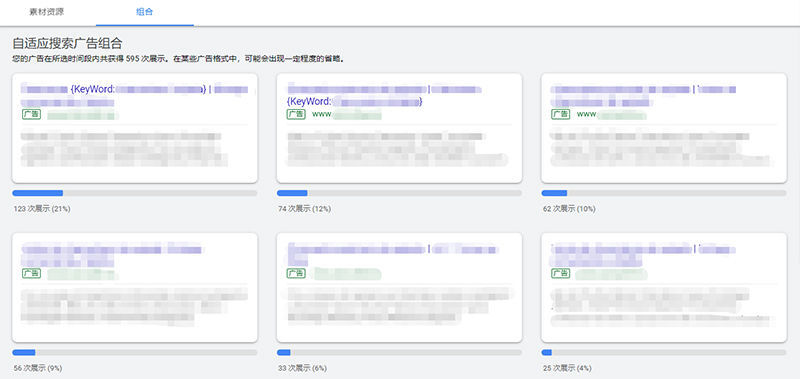Open the ad card with 74 次展示
The image size is (800, 379).
[x=399, y=128]
